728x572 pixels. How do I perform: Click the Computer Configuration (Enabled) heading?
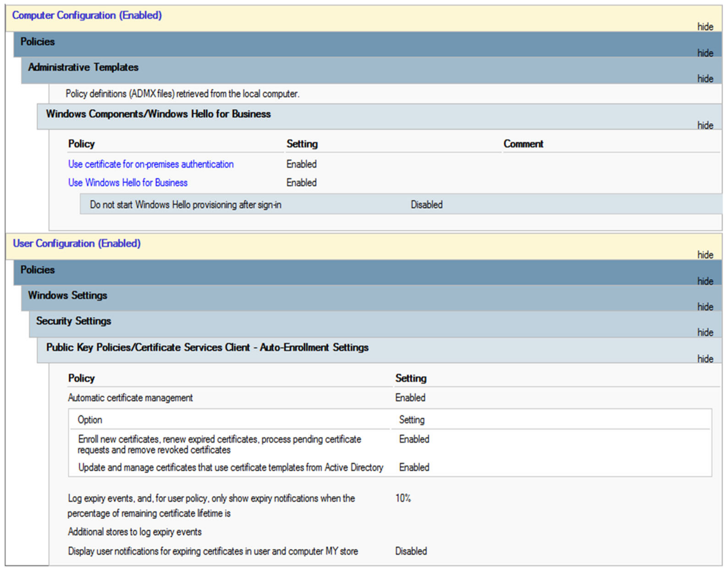[x=87, y=15]
